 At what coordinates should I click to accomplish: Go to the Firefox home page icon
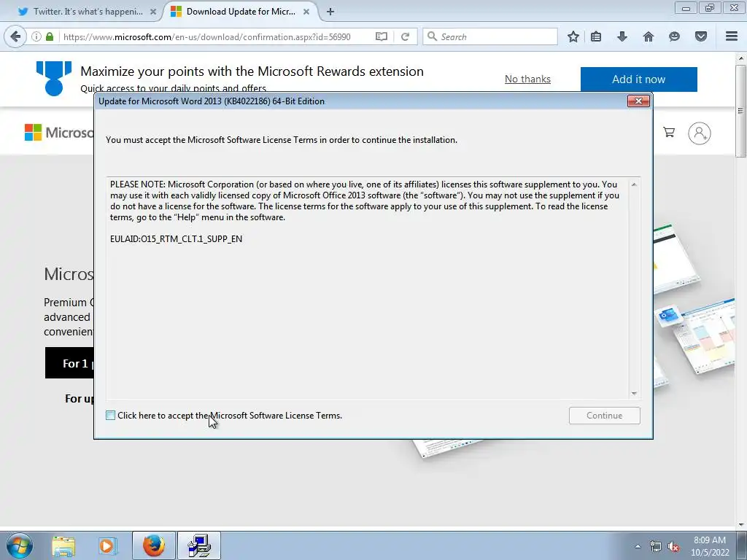[649, 36]
